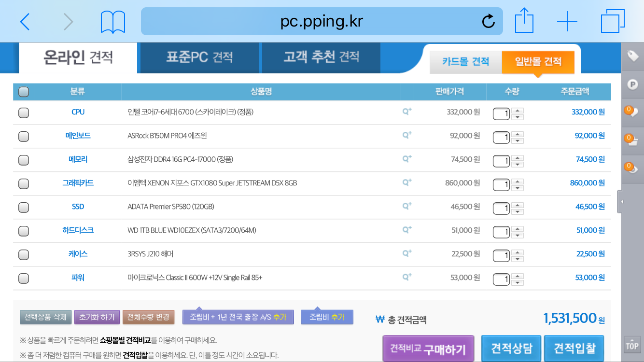Click the 선택상품 삭제 button

click(x=46, y=317)
